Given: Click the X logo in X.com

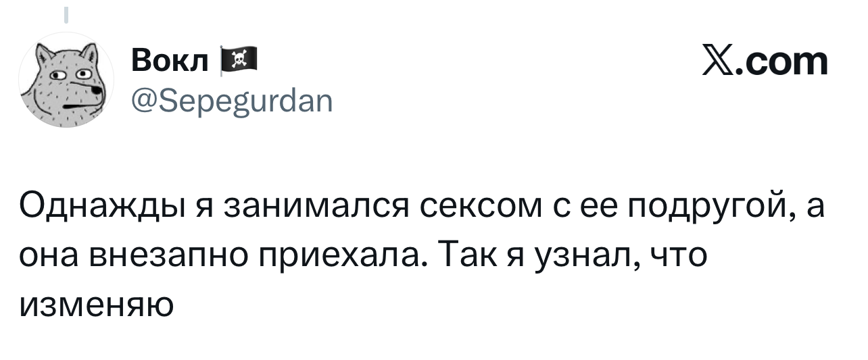Looking at the screenshot, I should pyautogui.click(x=720, y=62).
